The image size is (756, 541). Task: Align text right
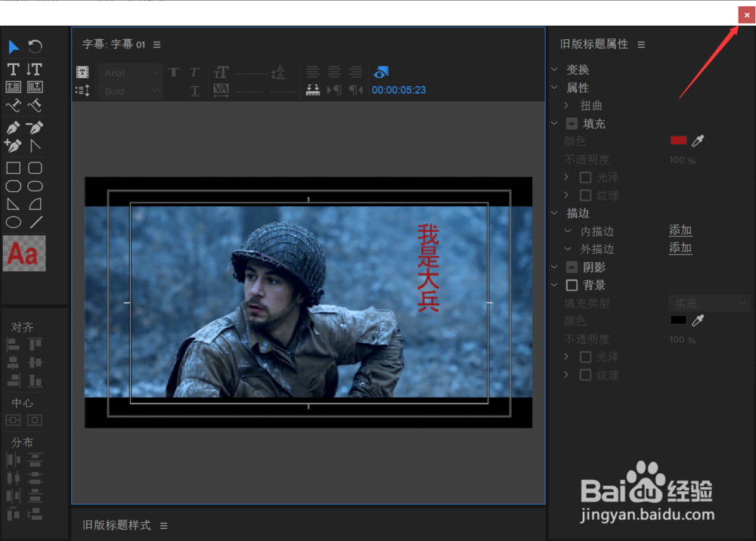[x=355, y=73]
